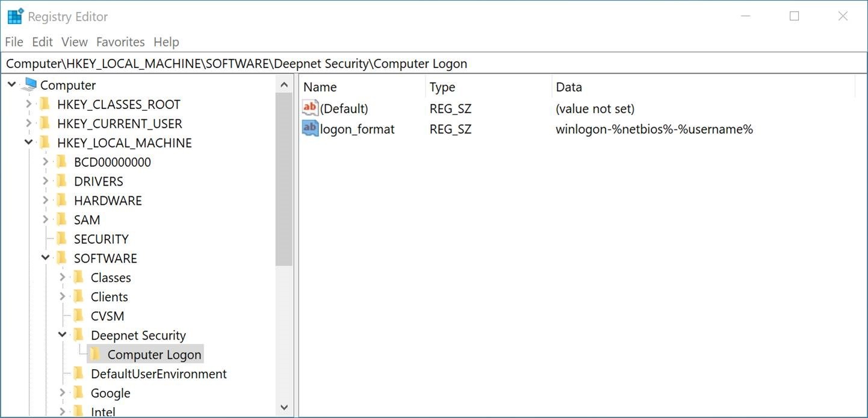868x418 pixels.
Task: Click the Computer Logon folder icon
Action: 95,355
